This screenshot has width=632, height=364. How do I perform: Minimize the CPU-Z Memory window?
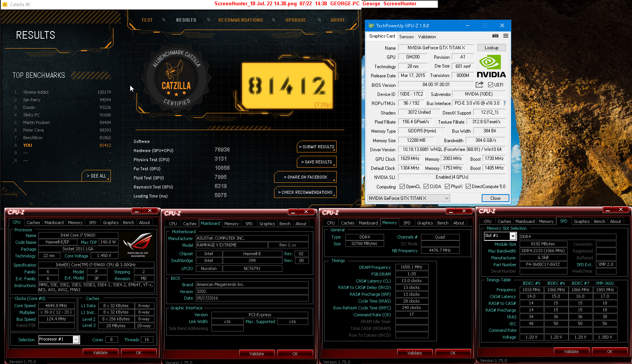point(451,211)
